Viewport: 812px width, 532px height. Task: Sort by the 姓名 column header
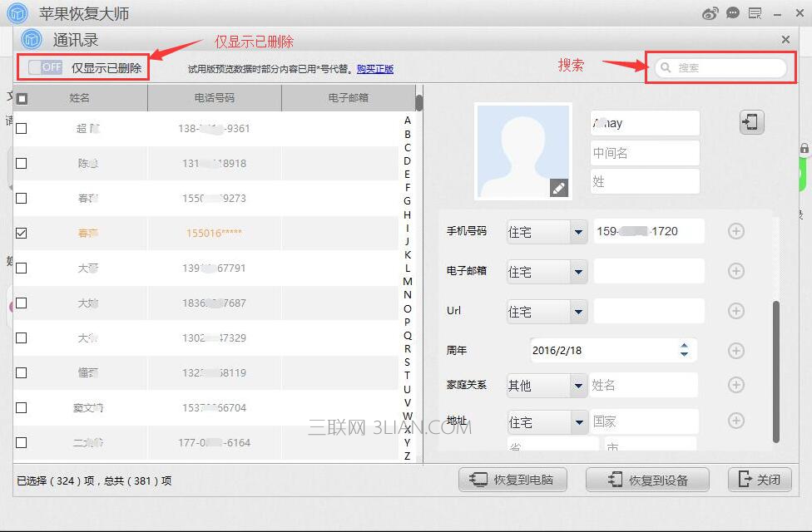(80, 98)
